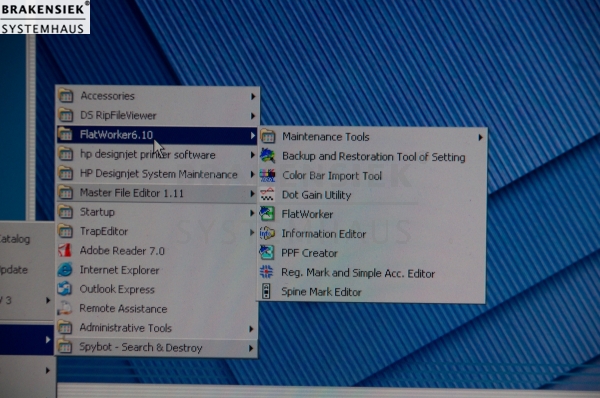Viewport: 600px width, 398px height.
Task: Launch the FlatWorker program entry
Action: [373, 214]
